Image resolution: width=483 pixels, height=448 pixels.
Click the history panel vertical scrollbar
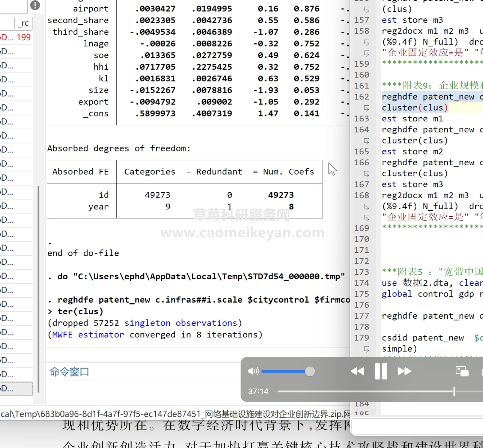(38, 289)
